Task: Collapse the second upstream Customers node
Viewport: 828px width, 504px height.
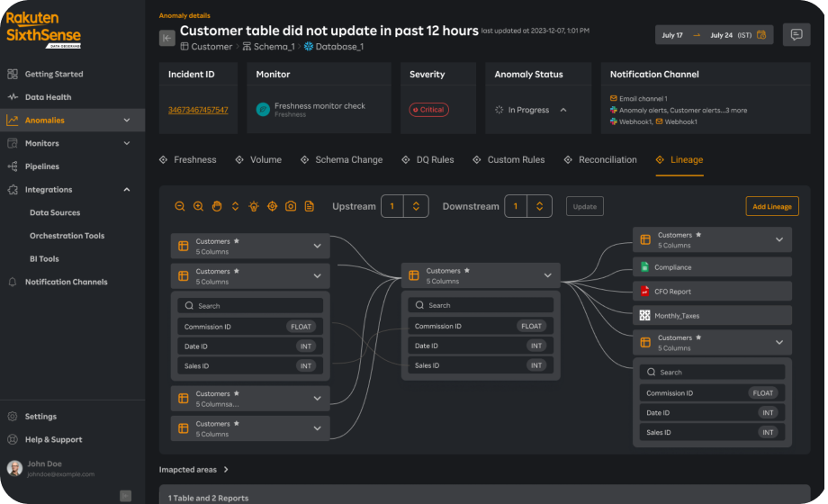Action: (x=318, y=276)
